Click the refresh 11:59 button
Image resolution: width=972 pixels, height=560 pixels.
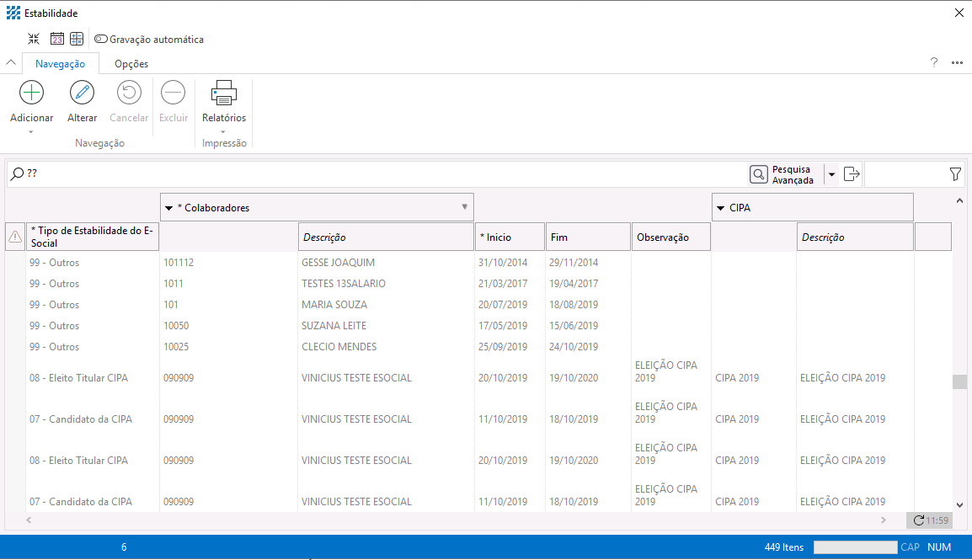(930, 520)
